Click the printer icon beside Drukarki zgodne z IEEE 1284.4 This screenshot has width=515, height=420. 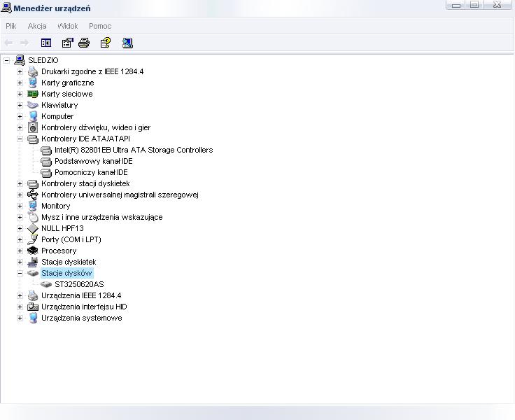(x=33, y=71)
